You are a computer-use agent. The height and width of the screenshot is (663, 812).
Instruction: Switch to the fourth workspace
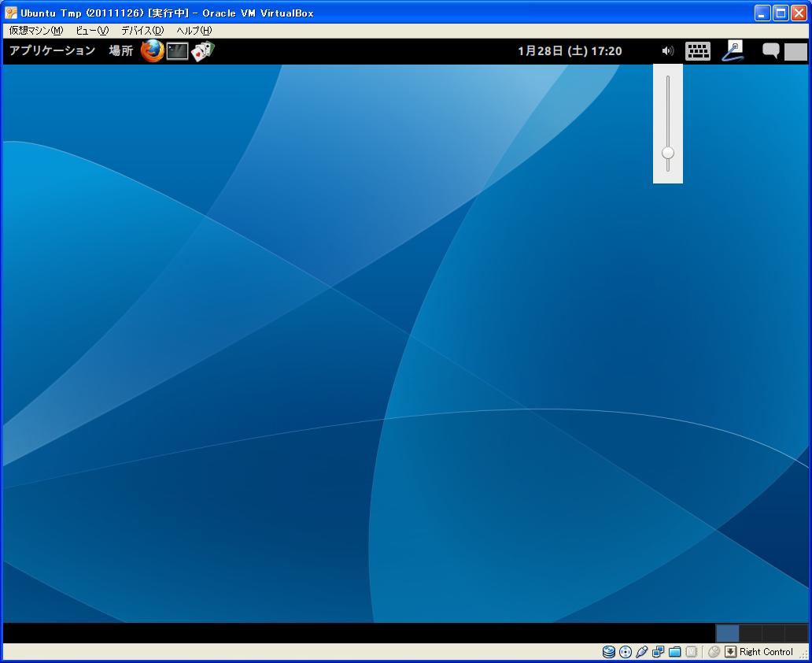pyautogui.click(x=796, y=633)
